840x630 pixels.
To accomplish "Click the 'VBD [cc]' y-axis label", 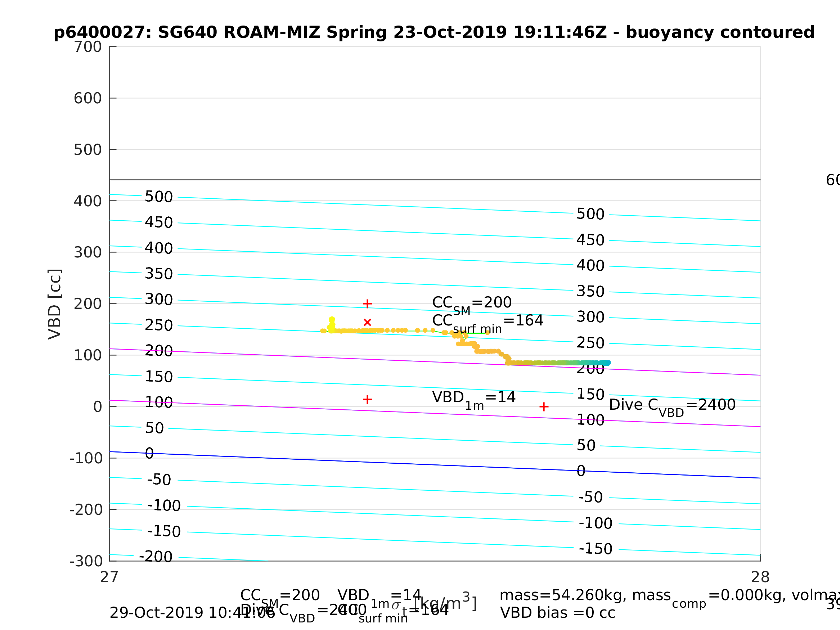I will click(x=55, y=304).
